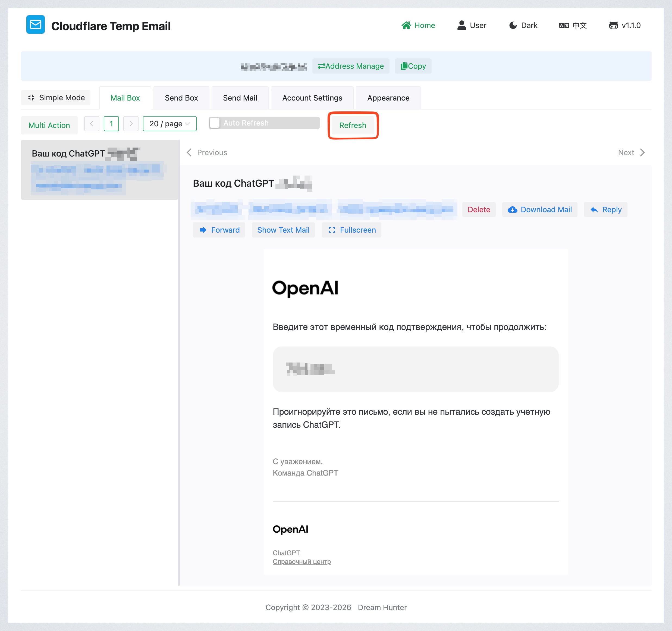Enter Fullscreen mail view
Viewport: 672px width, 631px height.
351,230
